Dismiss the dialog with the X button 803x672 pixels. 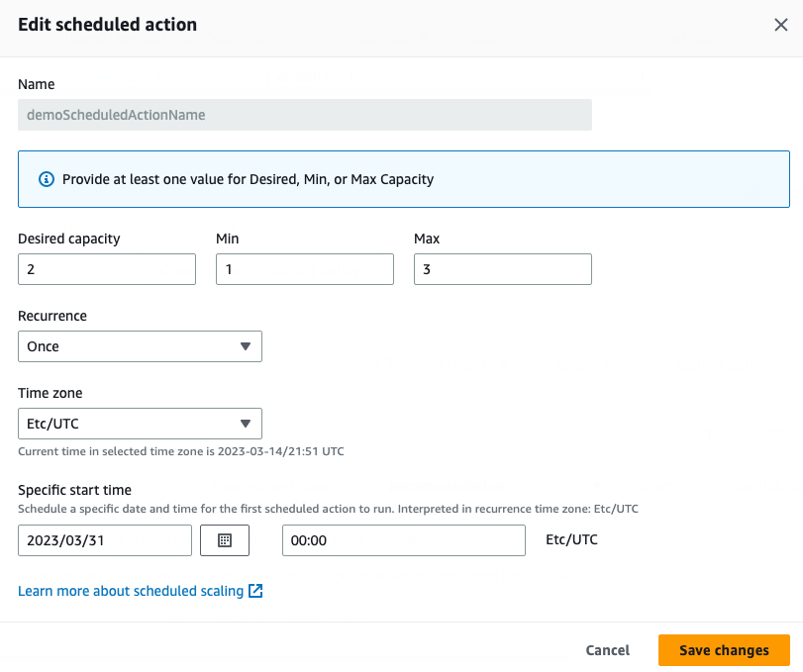click(x=781, y=25)
